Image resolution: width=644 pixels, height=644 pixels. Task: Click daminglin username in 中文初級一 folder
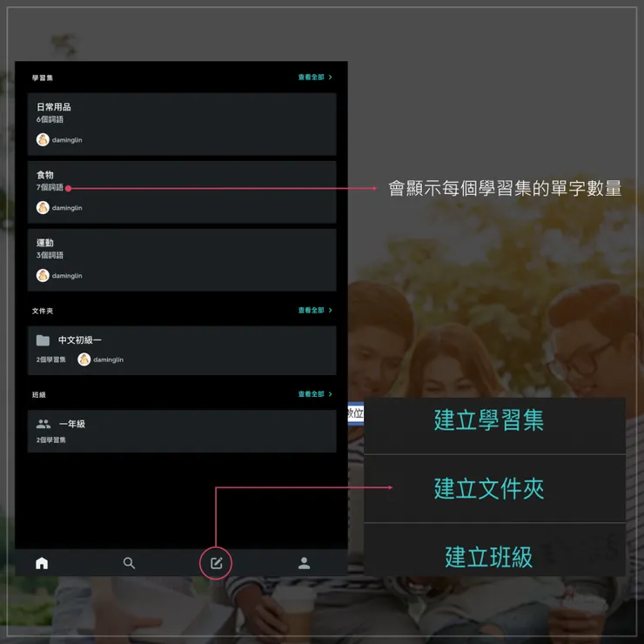tap(109, 359)
